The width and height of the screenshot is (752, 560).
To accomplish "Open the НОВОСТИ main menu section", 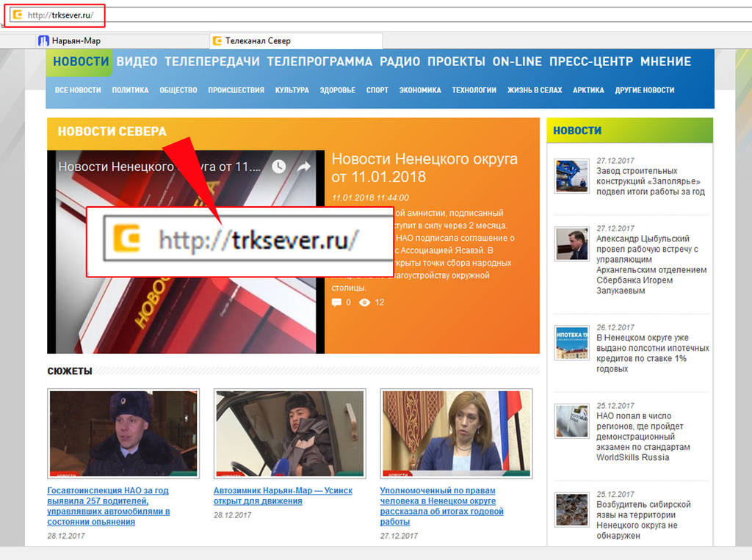I will [x=81, y=62].
